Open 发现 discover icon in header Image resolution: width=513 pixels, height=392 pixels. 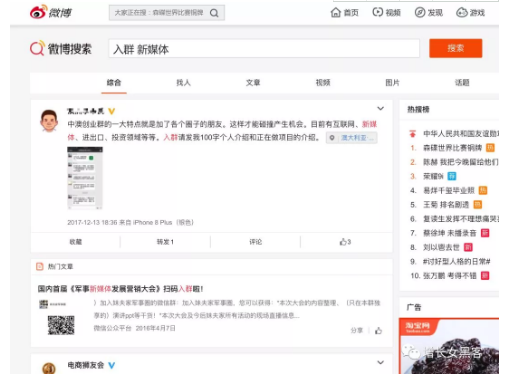click(x=419, y=12)
